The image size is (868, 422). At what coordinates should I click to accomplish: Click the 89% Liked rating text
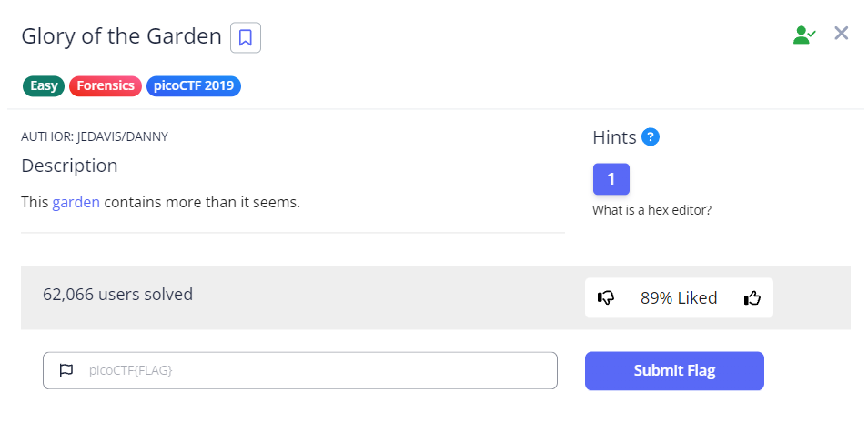[679, 298]
